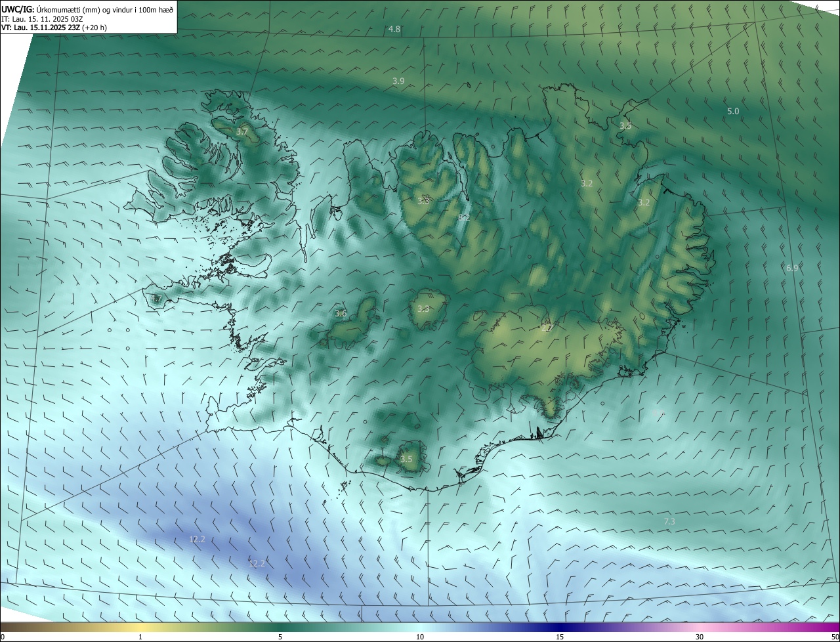Click the 3.5 label inside the Mýrdalsjökull glacier outline
Viewport: 840px width, 642px height.
click(406, 459)
